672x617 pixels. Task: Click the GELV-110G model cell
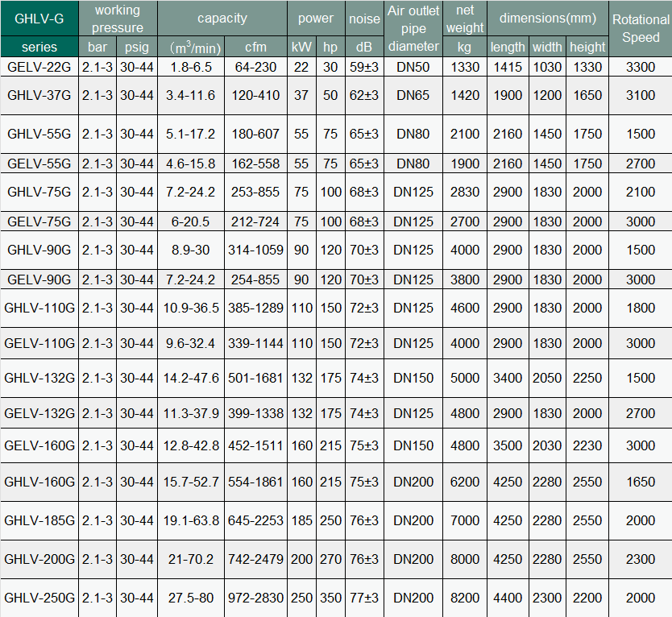(39, 343)
